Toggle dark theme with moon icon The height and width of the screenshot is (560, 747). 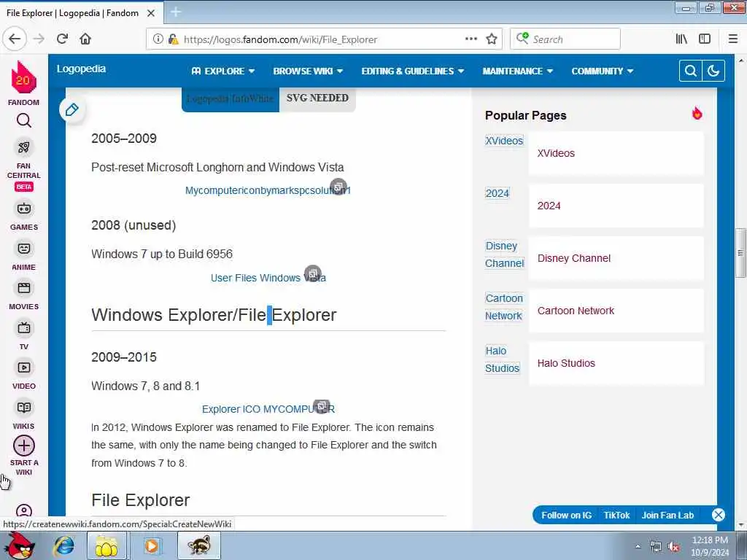(x=713, y=71)
